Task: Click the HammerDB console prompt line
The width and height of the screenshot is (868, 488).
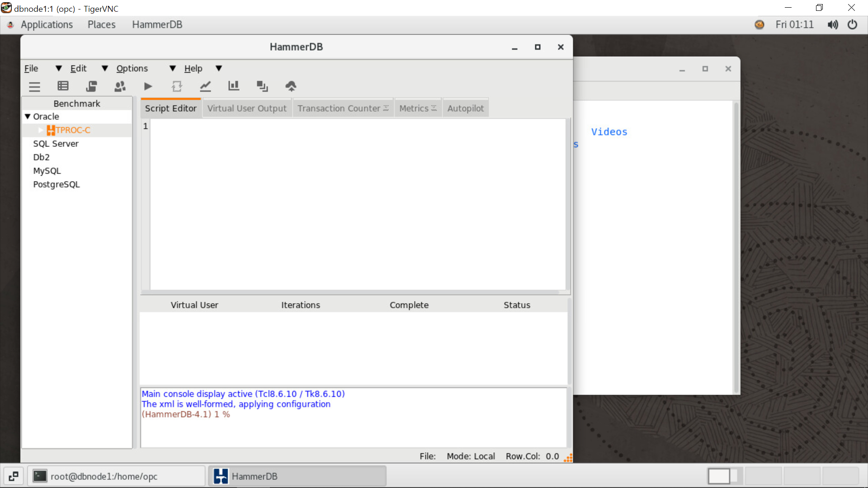Action: click(186, 414)
